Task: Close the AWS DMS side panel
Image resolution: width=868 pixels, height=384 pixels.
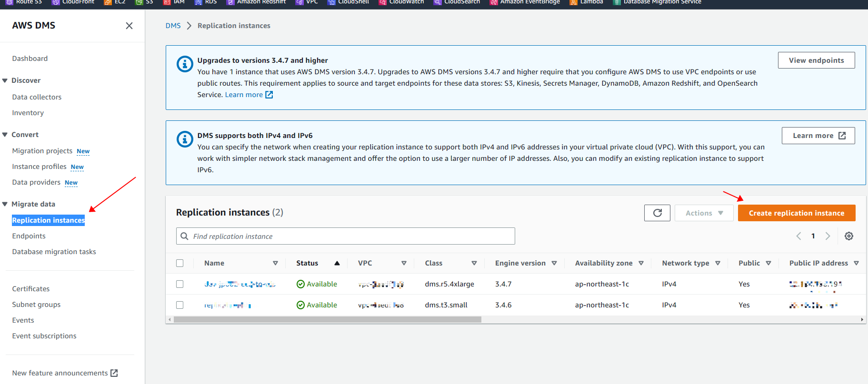Action: point(129,26)
